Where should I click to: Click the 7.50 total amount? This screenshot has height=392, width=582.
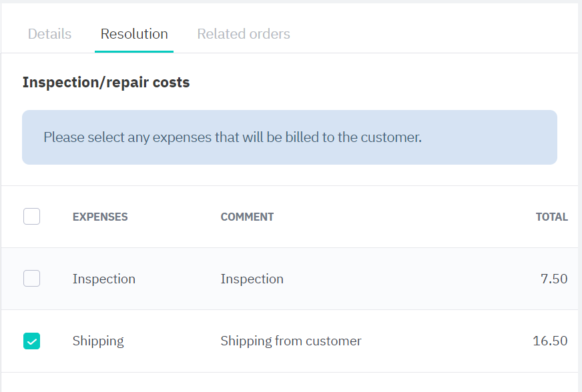[x=554, y=279]
